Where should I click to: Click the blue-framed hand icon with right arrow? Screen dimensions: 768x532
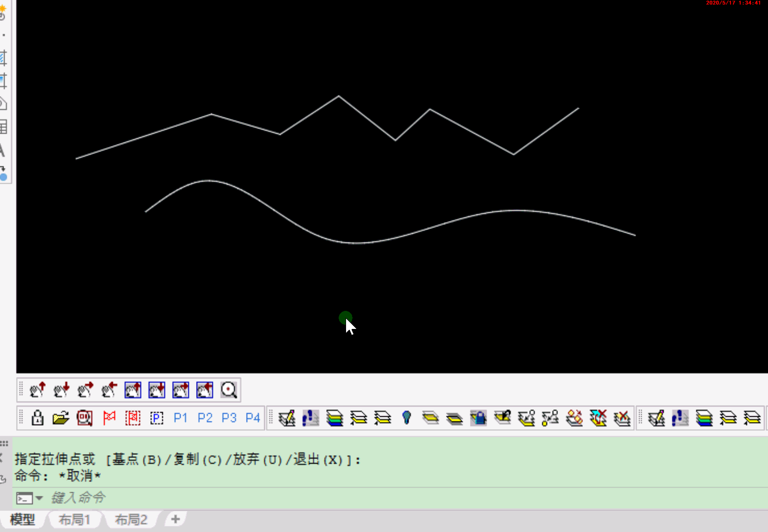coord(181,390)
